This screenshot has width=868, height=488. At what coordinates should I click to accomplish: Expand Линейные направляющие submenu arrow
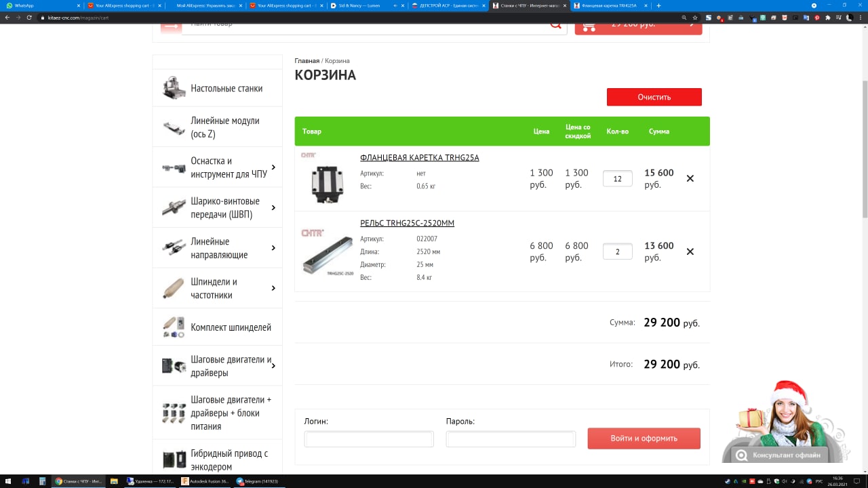273,248
